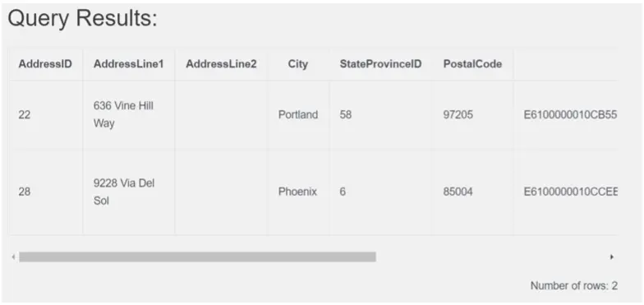Click the Portland city cell

pos(298,115)
